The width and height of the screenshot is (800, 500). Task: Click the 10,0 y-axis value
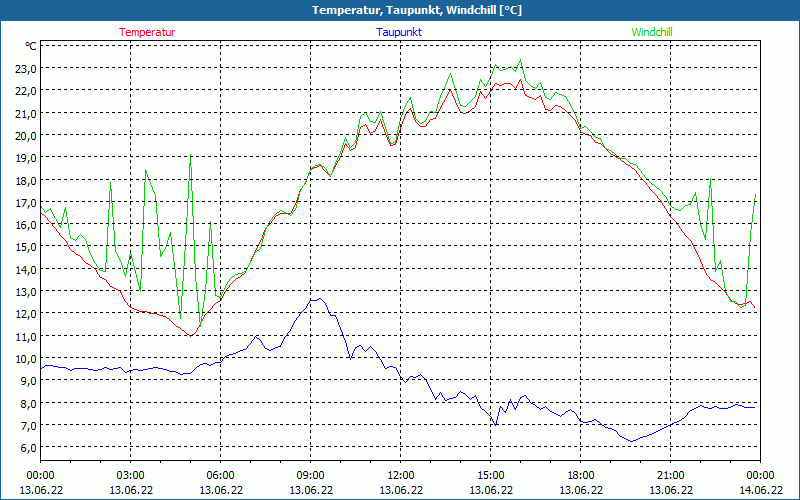[x=26, y=359]
